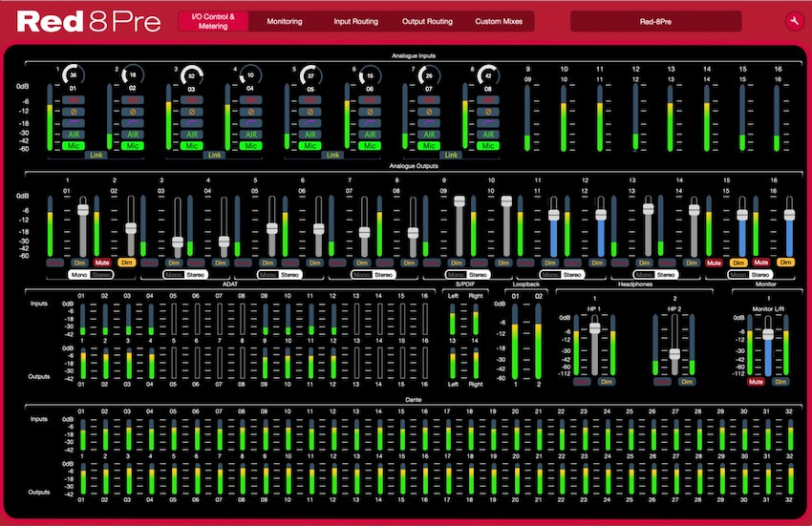Select the I/O Control & Metering tab

213,21
